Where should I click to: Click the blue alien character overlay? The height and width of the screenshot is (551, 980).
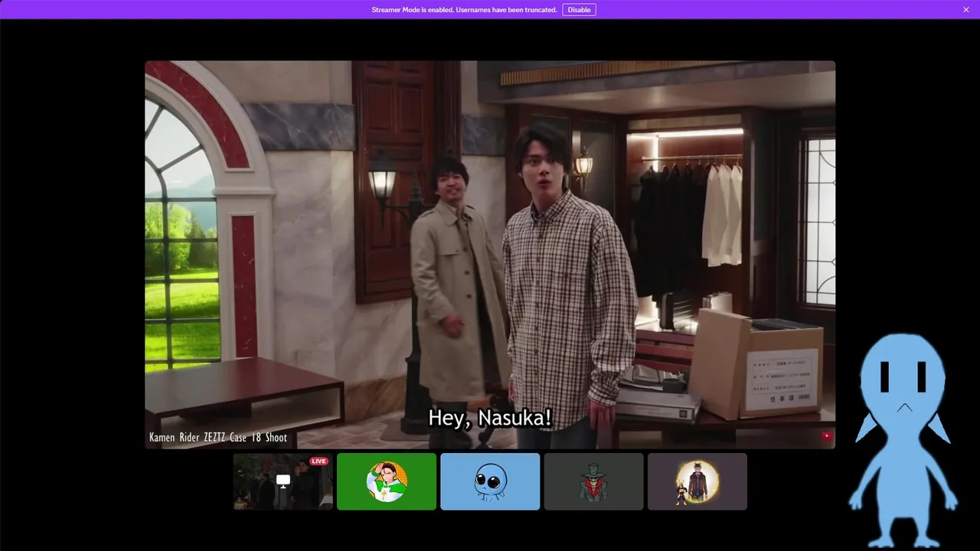coord(903,442)
